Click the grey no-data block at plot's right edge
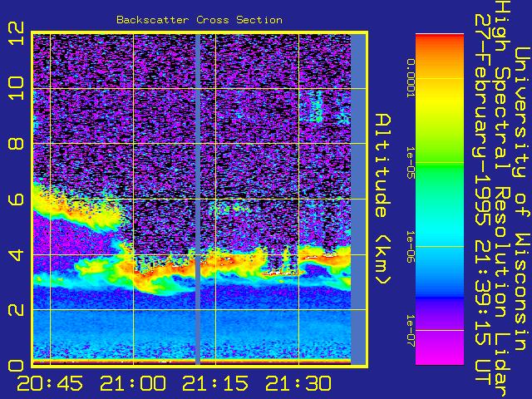 click(358, 199)
